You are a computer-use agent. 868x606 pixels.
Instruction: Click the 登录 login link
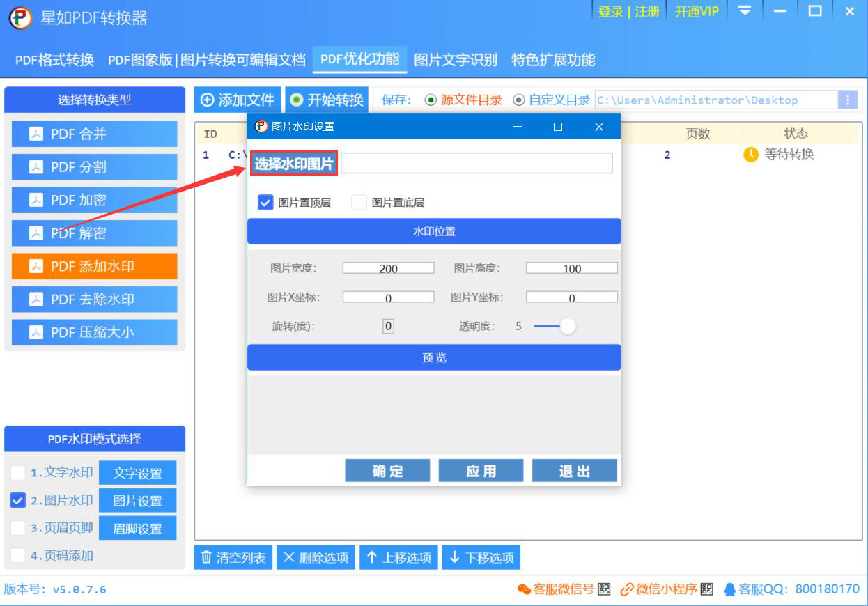(611, 12)
